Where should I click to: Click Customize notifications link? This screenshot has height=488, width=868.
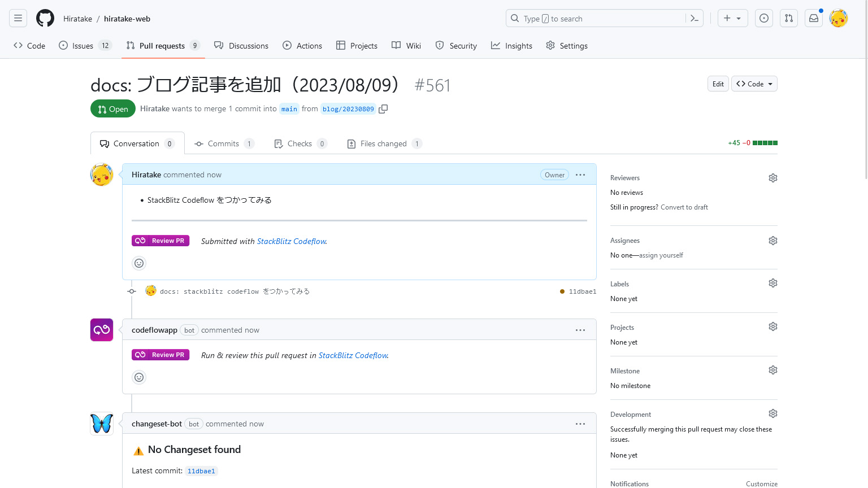point(762,484)
